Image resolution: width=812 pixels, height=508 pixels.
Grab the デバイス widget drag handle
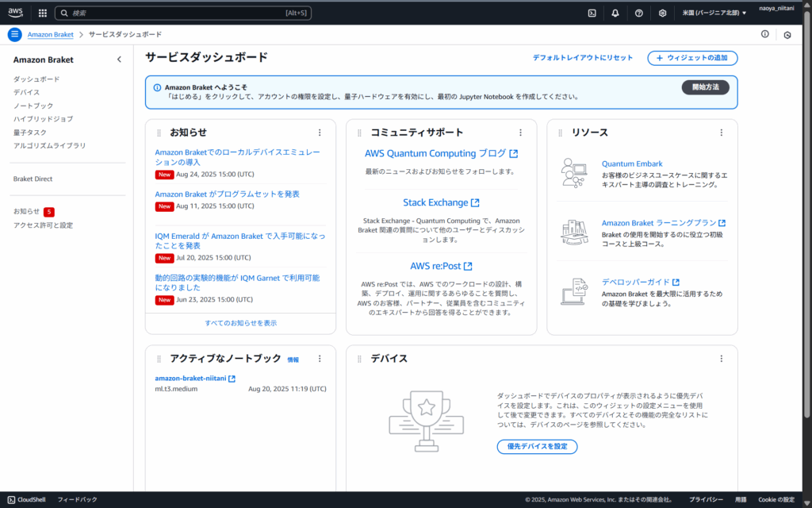[x=359, y=360]
